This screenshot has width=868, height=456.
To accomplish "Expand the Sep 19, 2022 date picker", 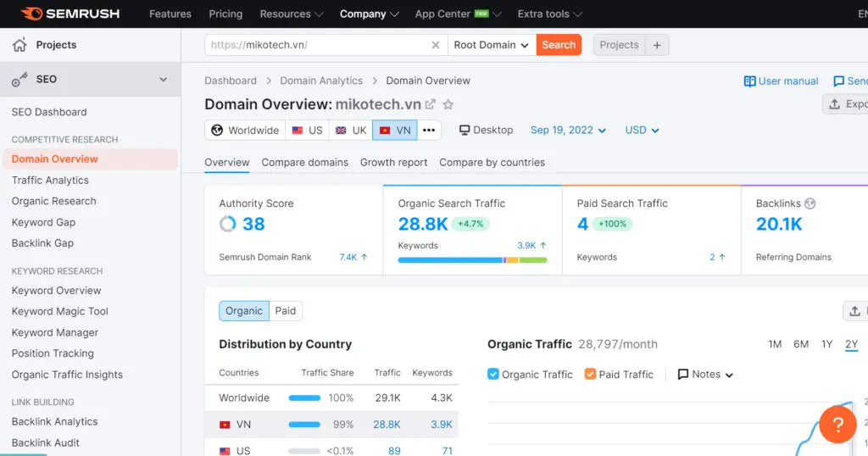I will point(568,131).
